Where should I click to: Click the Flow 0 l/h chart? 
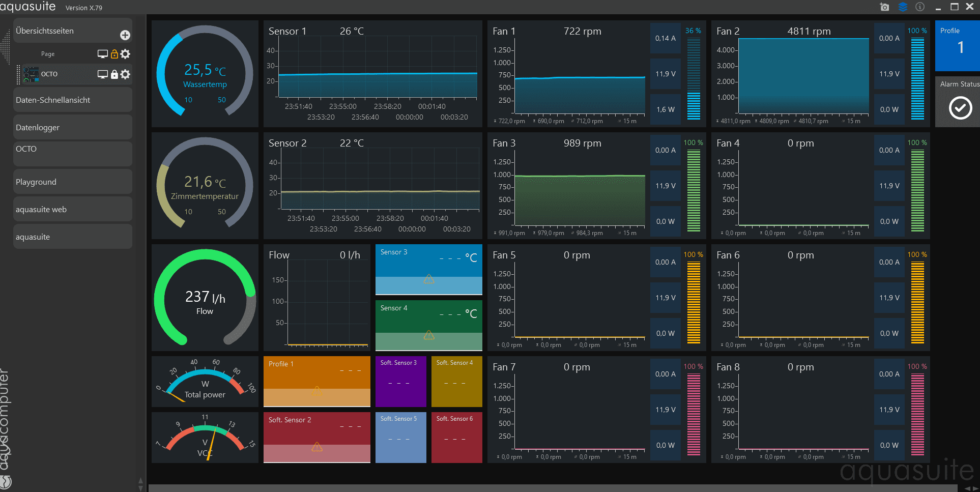317,298
